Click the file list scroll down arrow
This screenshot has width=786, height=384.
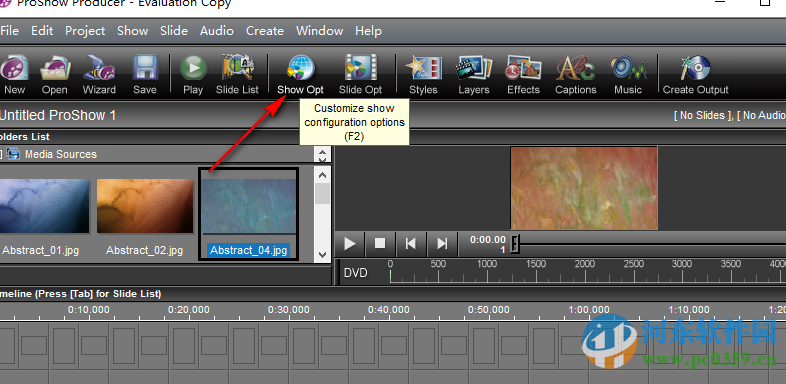point(322,254)
